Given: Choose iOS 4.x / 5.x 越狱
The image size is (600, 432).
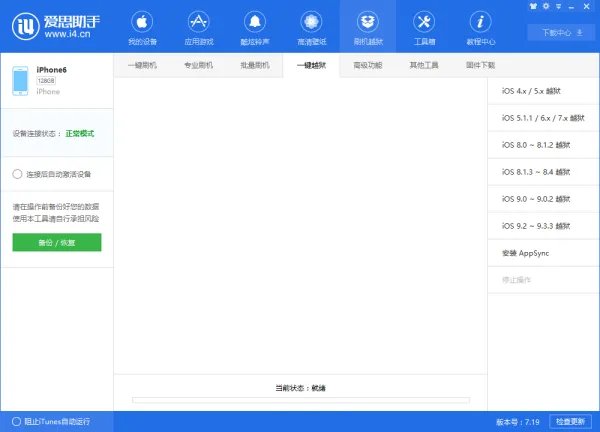Looking at the screenshot, I should (543, 91).
